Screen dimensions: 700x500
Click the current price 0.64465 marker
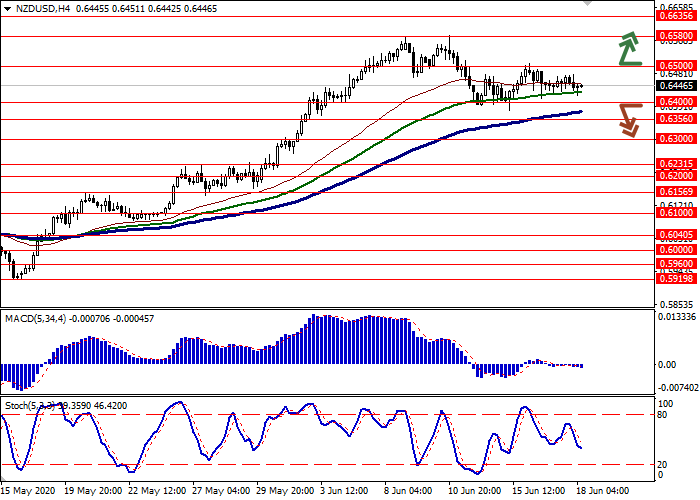tap(676, 86)
